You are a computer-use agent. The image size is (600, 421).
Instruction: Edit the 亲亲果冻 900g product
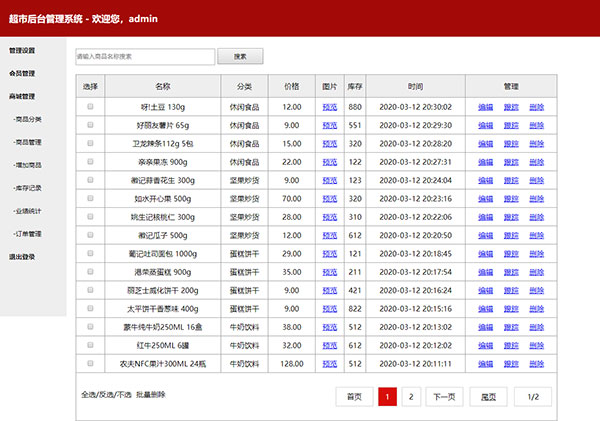click(x=485, y=162)
